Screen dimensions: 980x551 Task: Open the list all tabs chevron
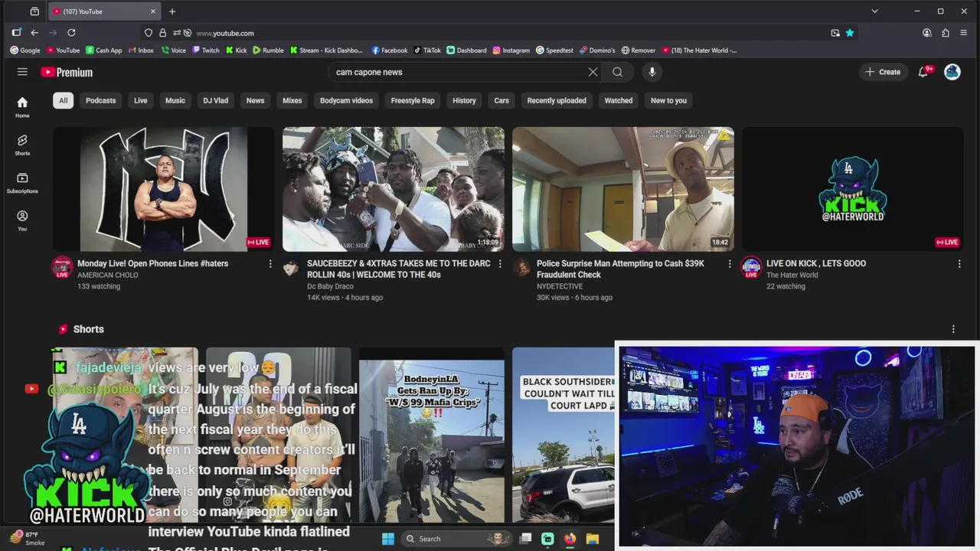pos(874,11)
